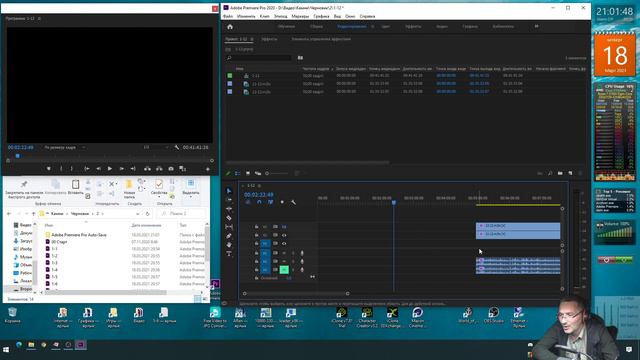Open zoom level dropdown in Program monitor

coord(65,147)
